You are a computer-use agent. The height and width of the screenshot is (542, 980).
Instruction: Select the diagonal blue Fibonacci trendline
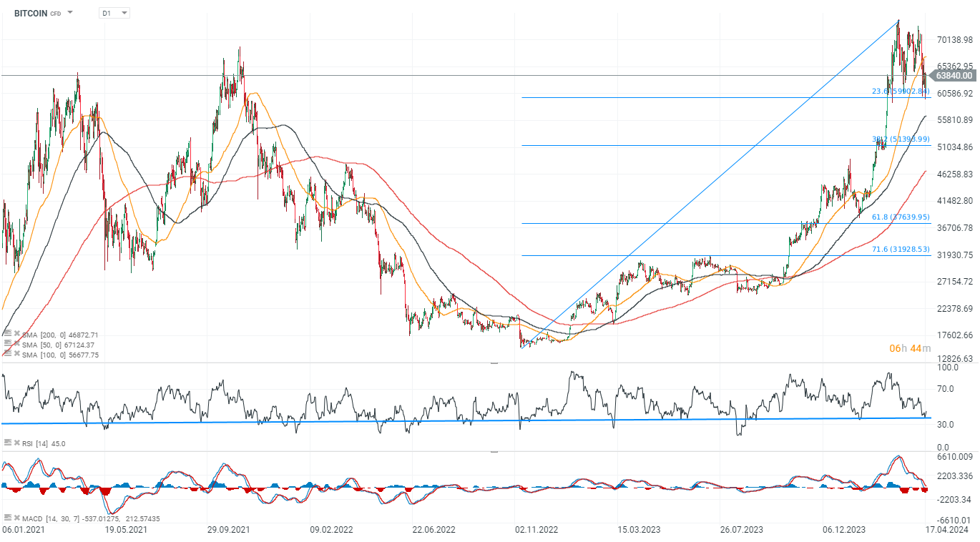click(x=710, y=184)
